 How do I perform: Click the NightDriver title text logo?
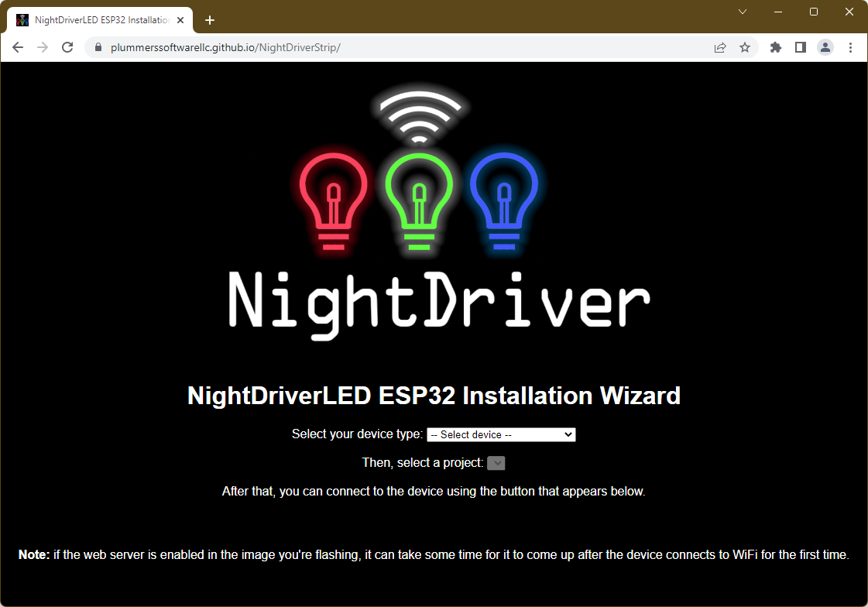click(437, 300)
